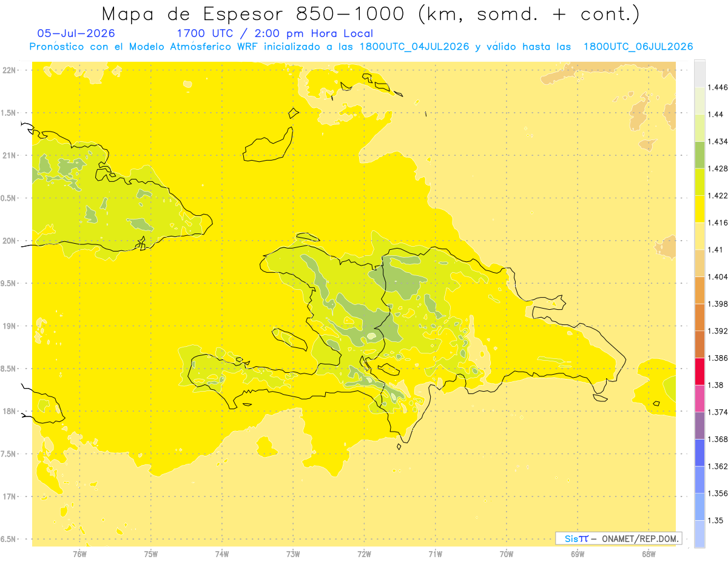
Task: Pick the pale yellow swatch between 1.41 and 1.416
Action: (699, 236)
